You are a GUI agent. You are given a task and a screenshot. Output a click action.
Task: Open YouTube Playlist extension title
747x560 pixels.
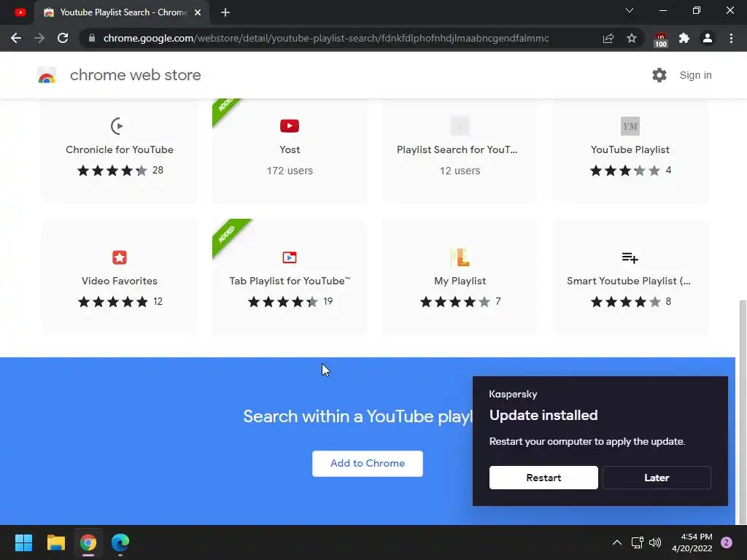click(x=630, y=149)
